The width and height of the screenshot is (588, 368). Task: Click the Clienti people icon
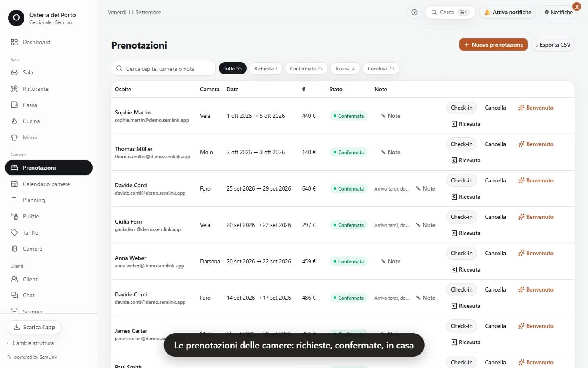14,279
